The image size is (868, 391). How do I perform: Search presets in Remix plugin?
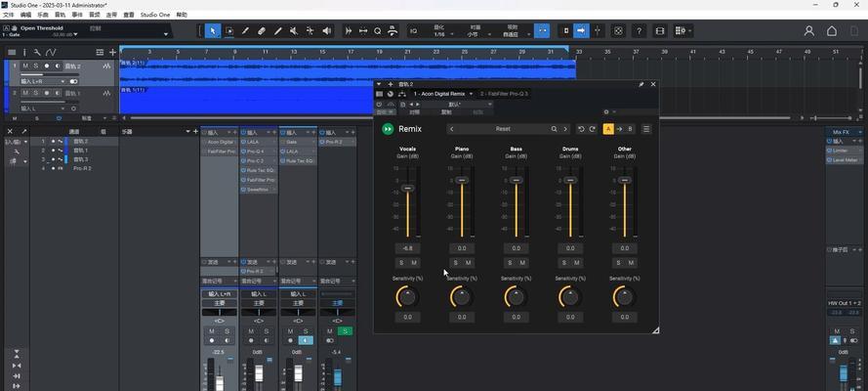[554, 129]
